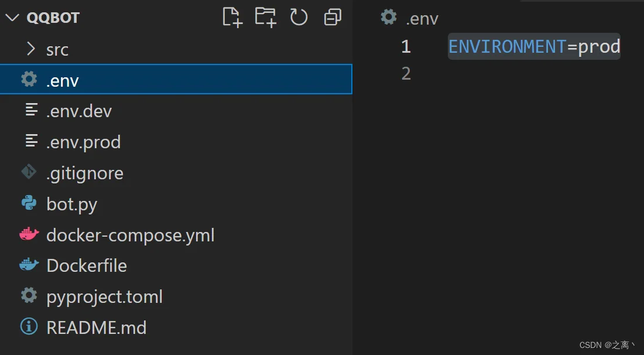Click the blue whale Dockerfile icon

pos(29,265)
